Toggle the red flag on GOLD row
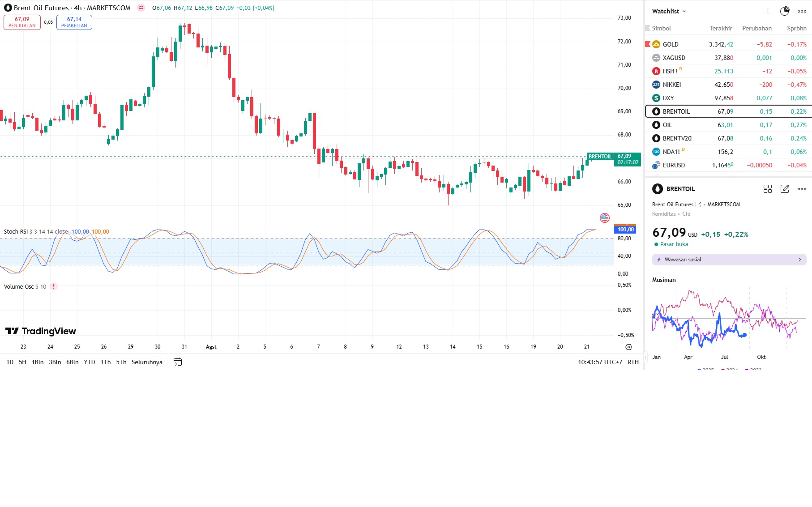Screen dimensions: 812x507 coord(647,44)
